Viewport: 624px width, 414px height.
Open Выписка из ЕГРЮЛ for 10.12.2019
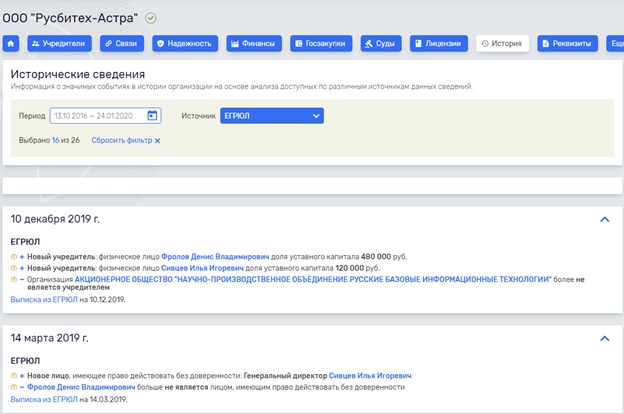click(x=44, y=299)
